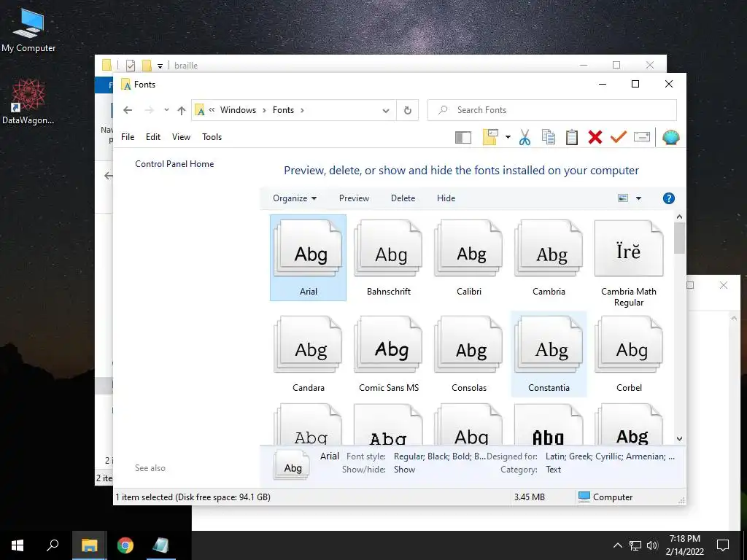The height and width of the screenshot is (560, 747).
Task: Select the Bahnschrift font
Action: (x=388, y=257)
